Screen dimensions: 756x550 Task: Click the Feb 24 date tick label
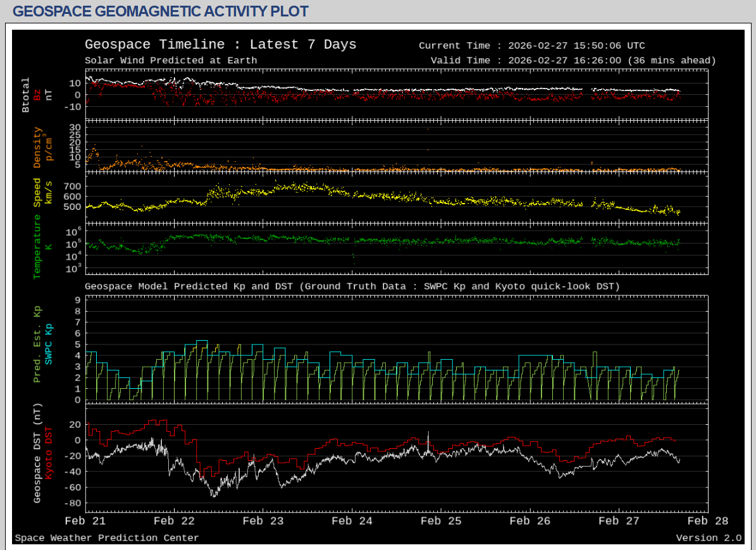(x=352, y=521)
